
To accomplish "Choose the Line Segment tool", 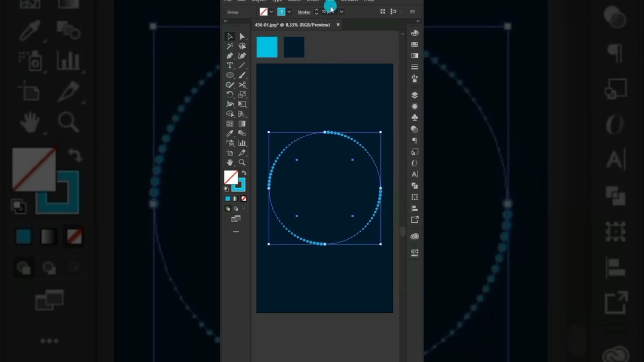I will point(242,65).
